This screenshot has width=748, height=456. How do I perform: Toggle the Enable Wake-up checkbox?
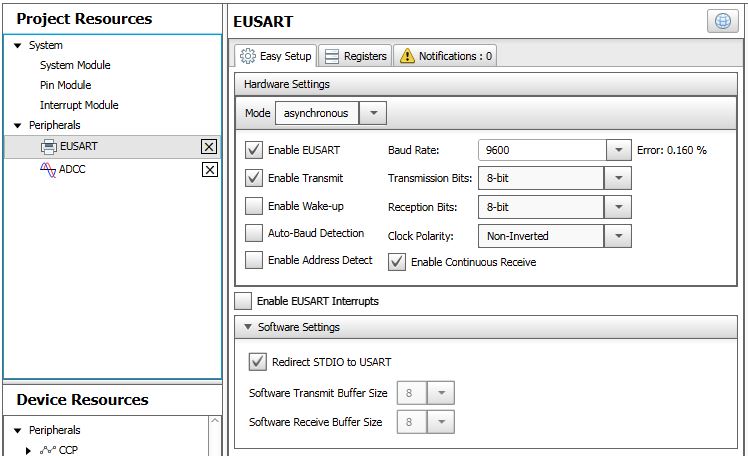pyautogui.click(x=254, y=206)
